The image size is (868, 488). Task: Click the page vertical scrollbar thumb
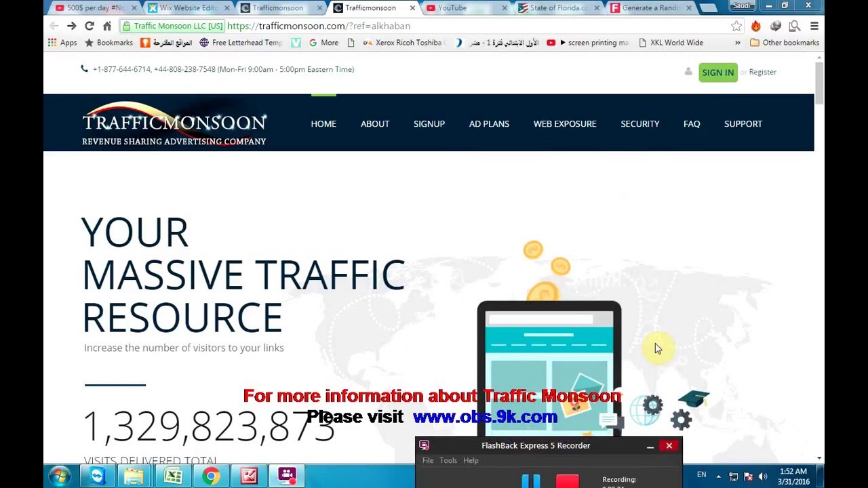pyautogui.click(x=819, y=83)
